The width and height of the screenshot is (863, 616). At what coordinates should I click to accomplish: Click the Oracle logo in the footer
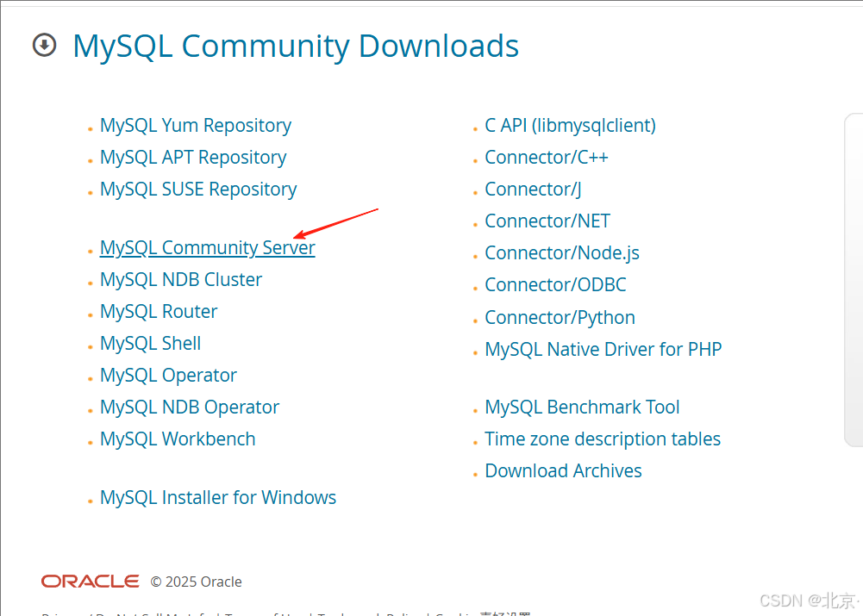pos(91,582)
